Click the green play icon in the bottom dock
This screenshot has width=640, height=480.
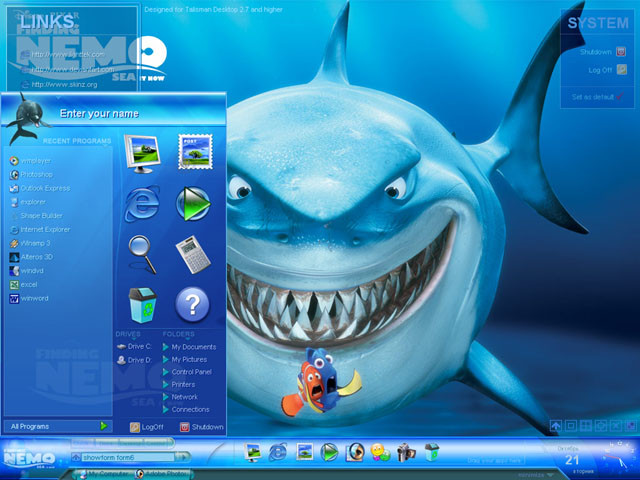[x=329, y=452]
